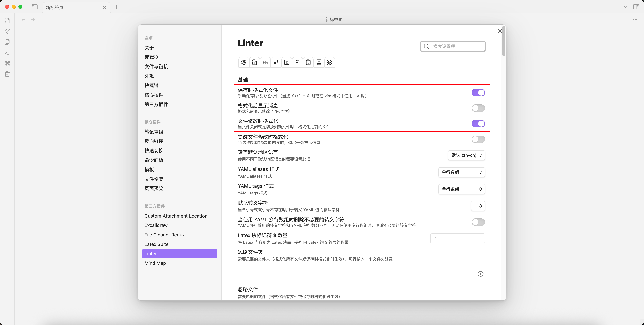The height and width of the screenshot is (325, 644).
Task: Open the bug debug settings tab
Action: click(x=330, y=62)
